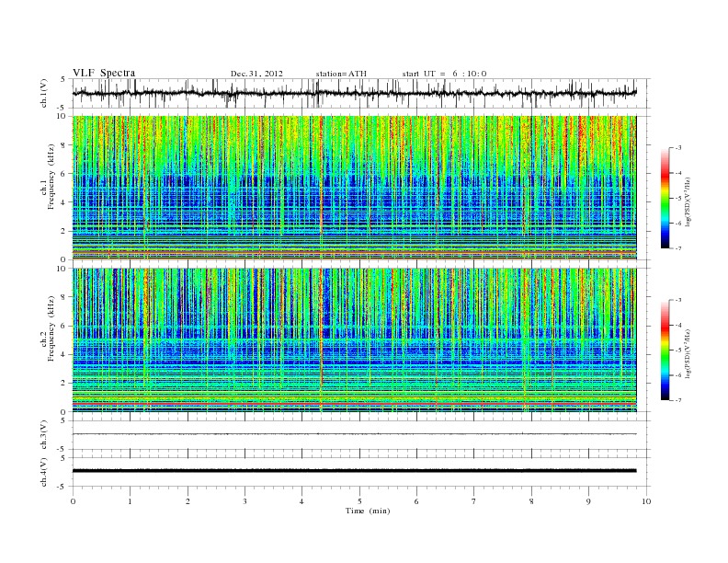Click the ch.1 voltage waveform trace
The width and height of the screenshot is (728, 563).
click(354, 93)
